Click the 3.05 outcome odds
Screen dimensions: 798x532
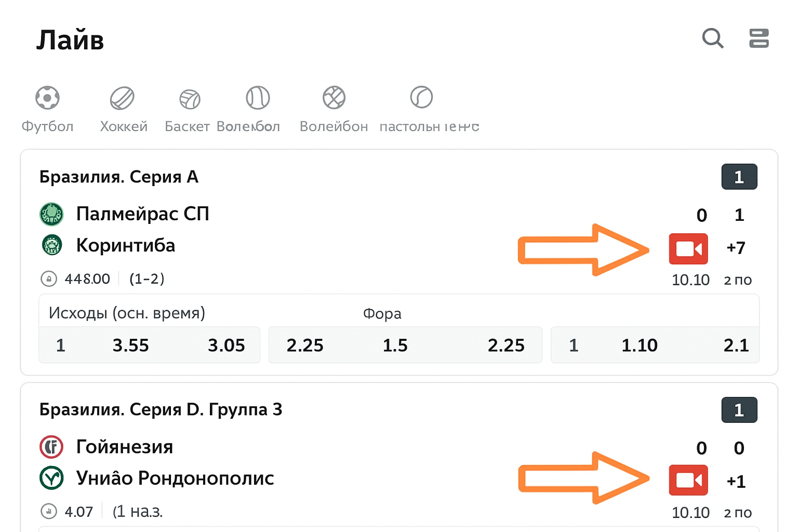pyautogui.click(x=226, y=345)
